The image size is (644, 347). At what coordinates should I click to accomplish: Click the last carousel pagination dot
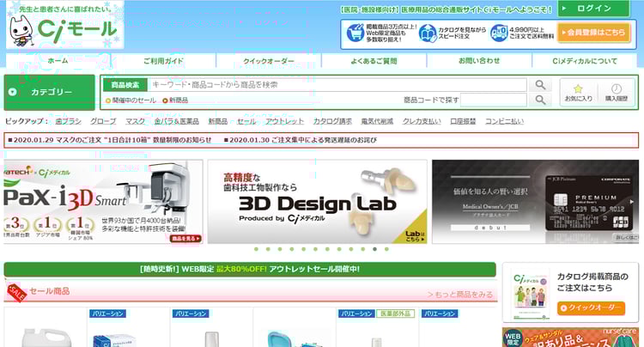386,249
